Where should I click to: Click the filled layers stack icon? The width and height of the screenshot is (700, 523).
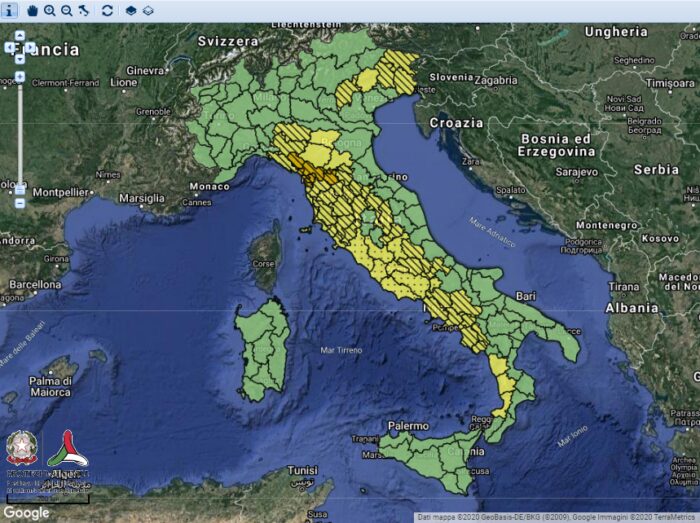[131, 10]
